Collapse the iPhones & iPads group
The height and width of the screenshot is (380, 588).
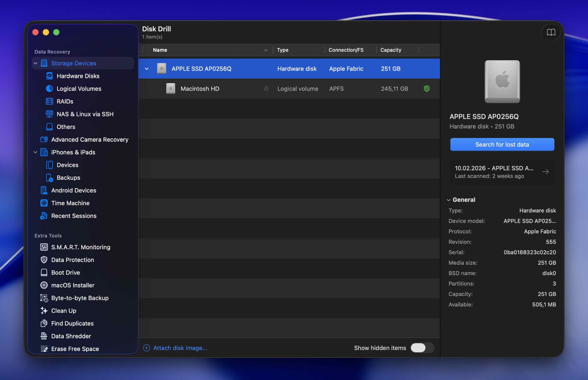click(35, 152)
